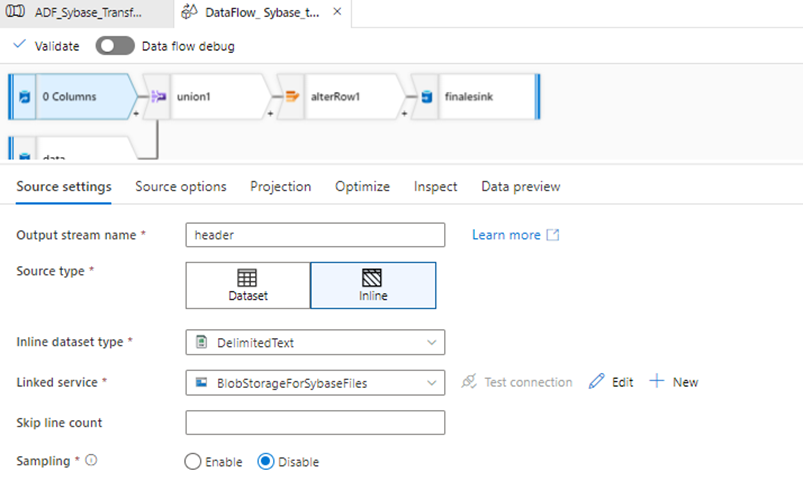
Task: Select Disable for Sampling
Action: 266,462
